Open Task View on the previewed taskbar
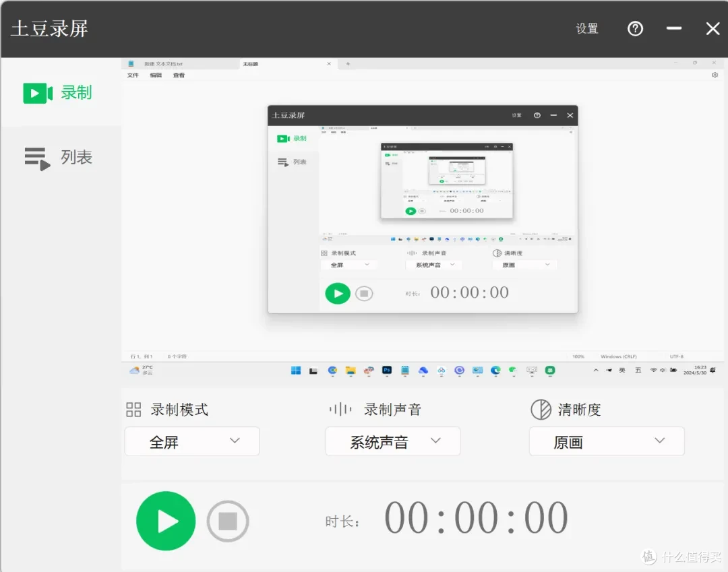Viewport: 728px width, 572px height. click(313, 371)
